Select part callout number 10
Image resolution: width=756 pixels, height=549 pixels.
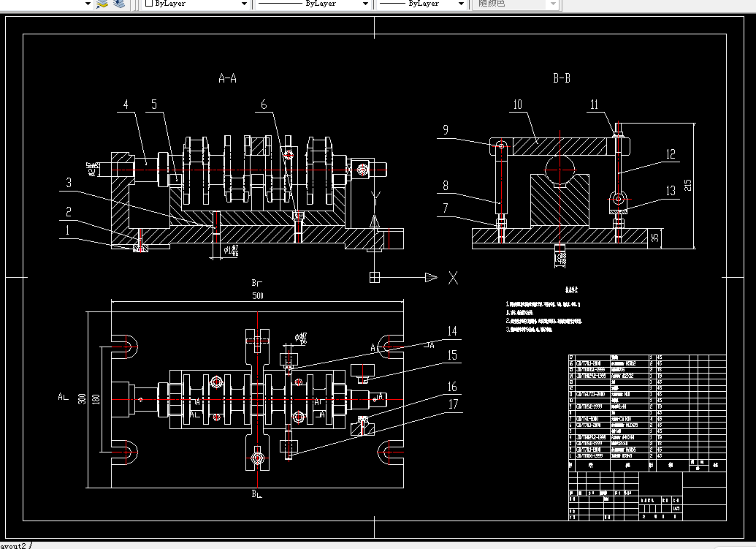pos(517,105)
